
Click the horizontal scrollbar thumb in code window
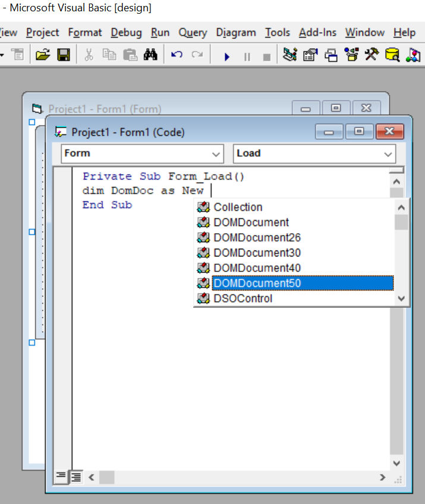pyautogui.click(x=106, y=477)
